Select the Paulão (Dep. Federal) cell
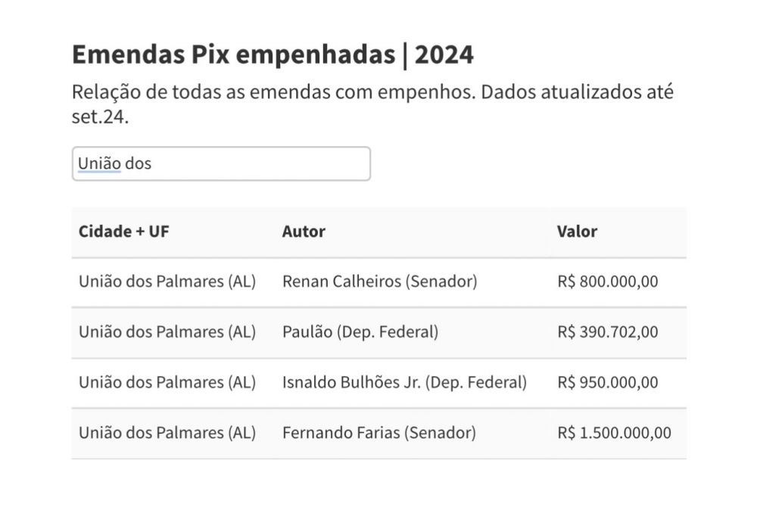 [360, 331]
